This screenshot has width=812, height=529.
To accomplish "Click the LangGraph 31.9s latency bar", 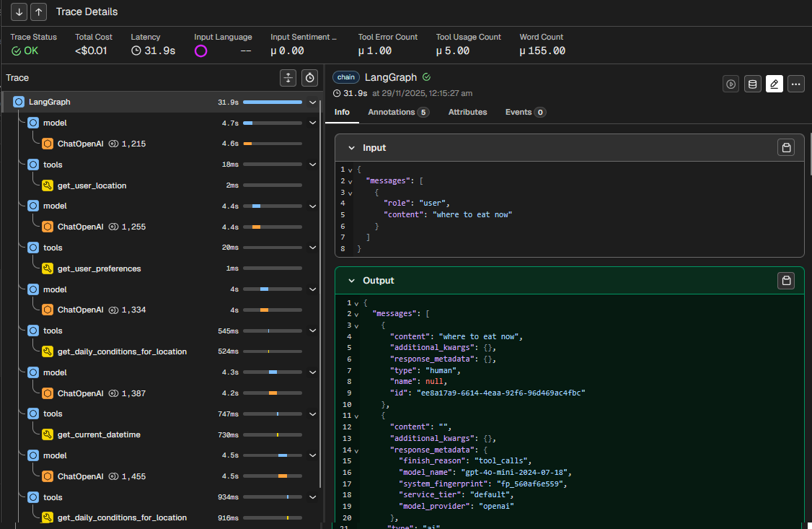I will tap(272, 102).
